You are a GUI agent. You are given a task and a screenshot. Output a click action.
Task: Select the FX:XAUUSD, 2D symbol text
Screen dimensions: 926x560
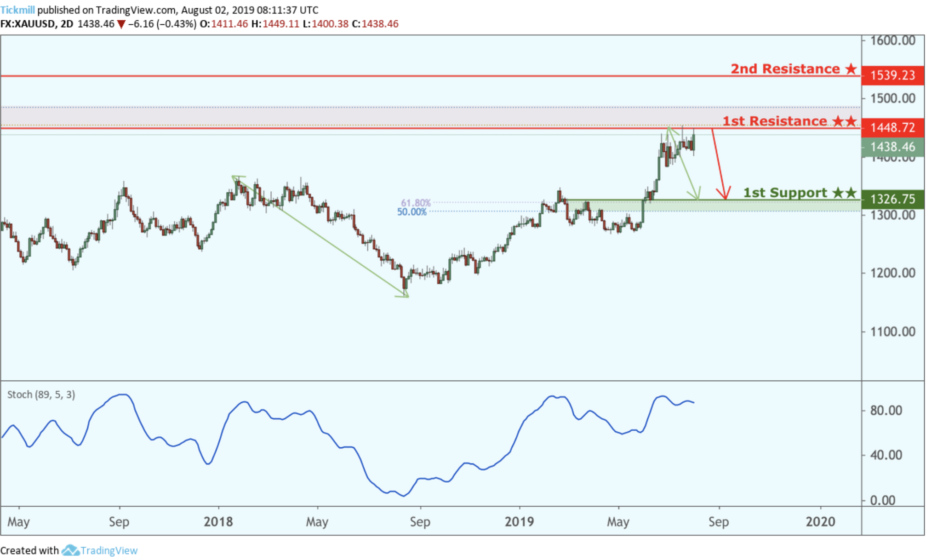click(x=37, y=24)
